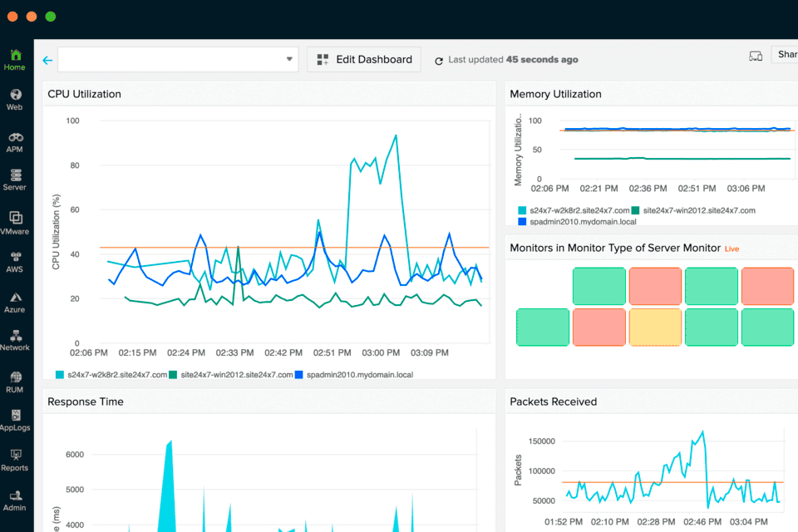Viewport: 798px width, 532px height.
Task: Click the refresh icon beside Last updated
Action: (438, 60)
